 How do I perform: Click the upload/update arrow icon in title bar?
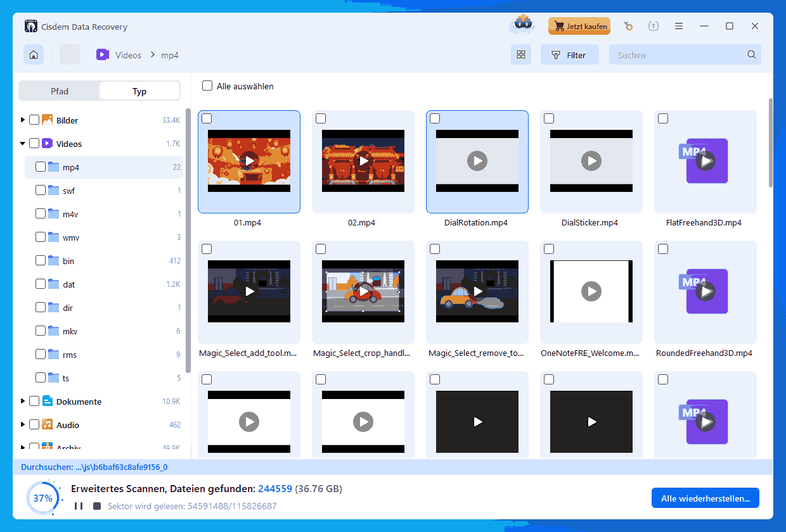[x=654, y=26]
